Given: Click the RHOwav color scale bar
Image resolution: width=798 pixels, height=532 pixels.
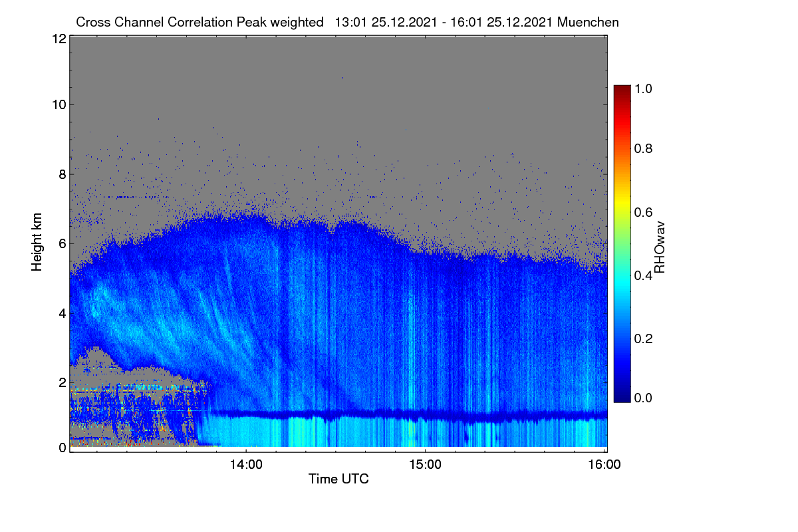Looking at the screenshot, I should coord(621,243).
